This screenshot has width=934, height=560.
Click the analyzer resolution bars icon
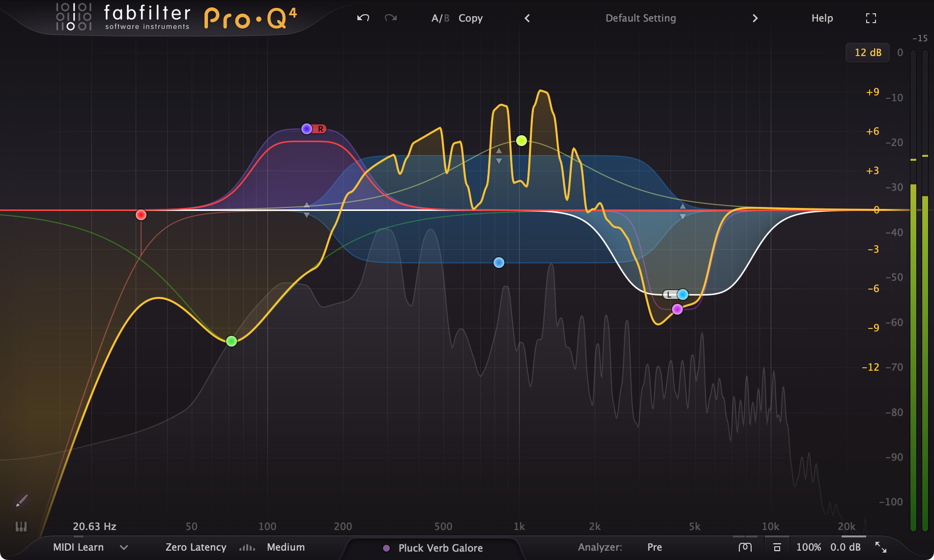[247, 547]
